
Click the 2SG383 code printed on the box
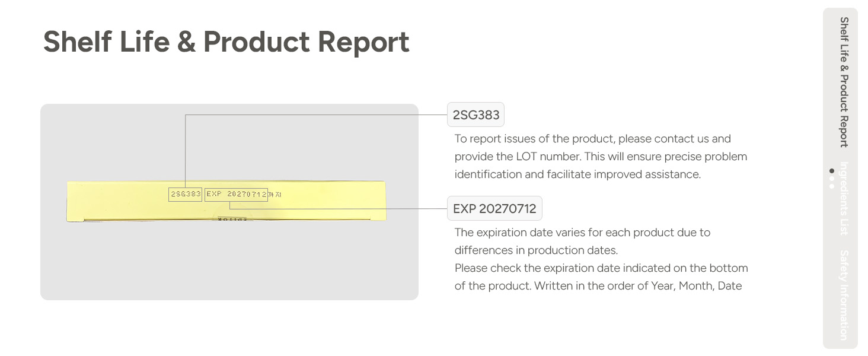point(186,194)
